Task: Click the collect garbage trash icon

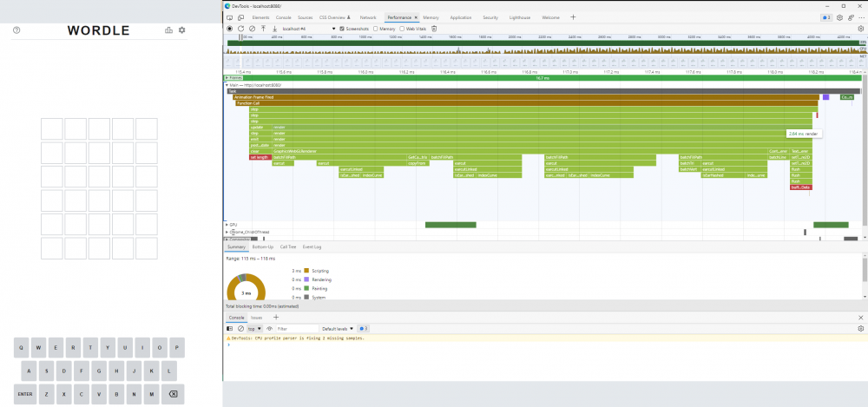Action: pyautogui.click(x=435, y=29)
